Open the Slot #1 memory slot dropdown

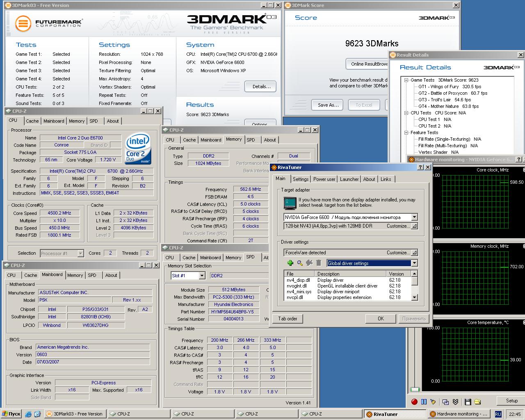tap(202, 276)
